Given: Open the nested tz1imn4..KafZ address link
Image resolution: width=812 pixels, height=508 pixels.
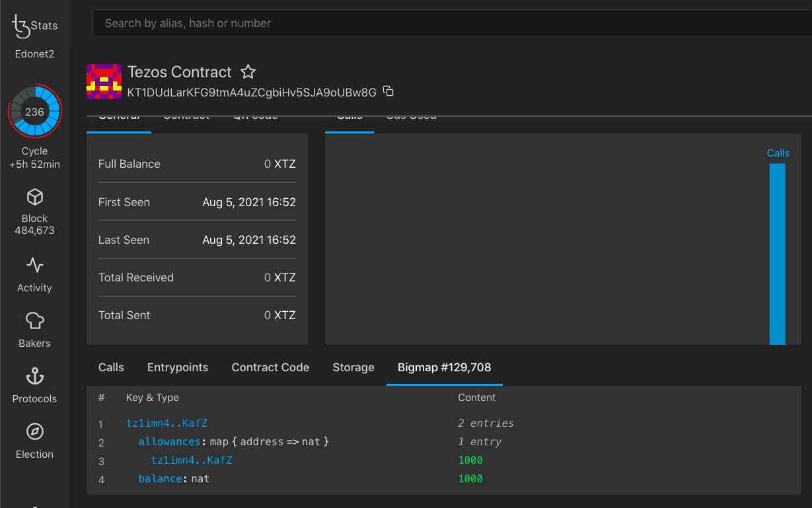Looking at the screenshot, I should [192, 460].
